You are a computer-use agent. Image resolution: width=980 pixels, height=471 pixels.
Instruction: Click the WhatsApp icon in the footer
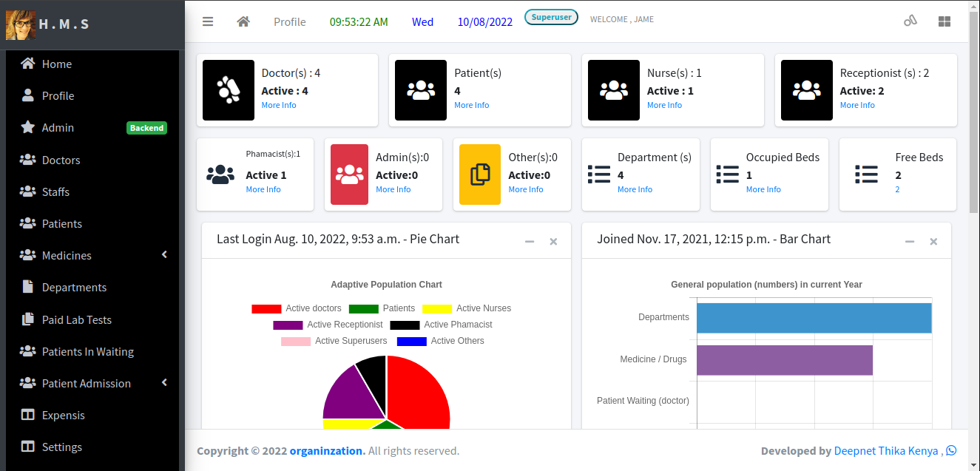951,450
